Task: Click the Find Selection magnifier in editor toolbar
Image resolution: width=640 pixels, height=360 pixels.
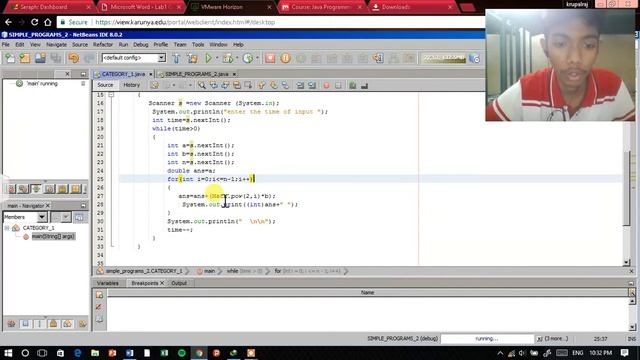Action: [202, 85]
